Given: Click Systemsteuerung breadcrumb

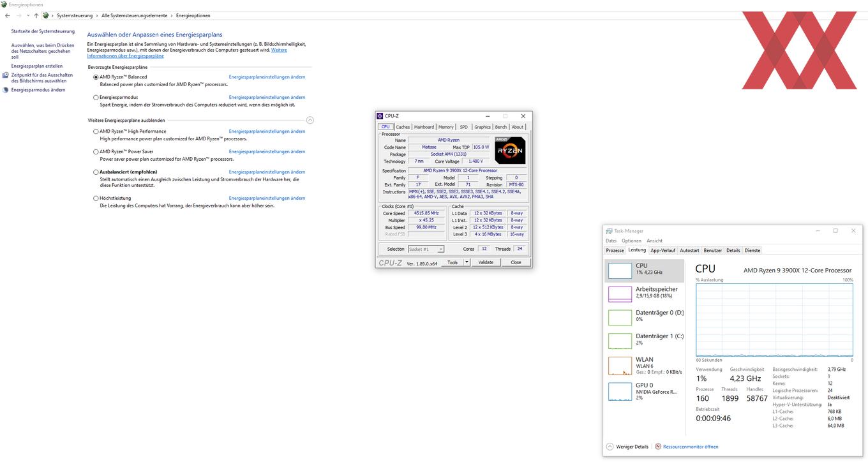Looking at the screenshot, I should pyautogui.click(x=74, y=15).
